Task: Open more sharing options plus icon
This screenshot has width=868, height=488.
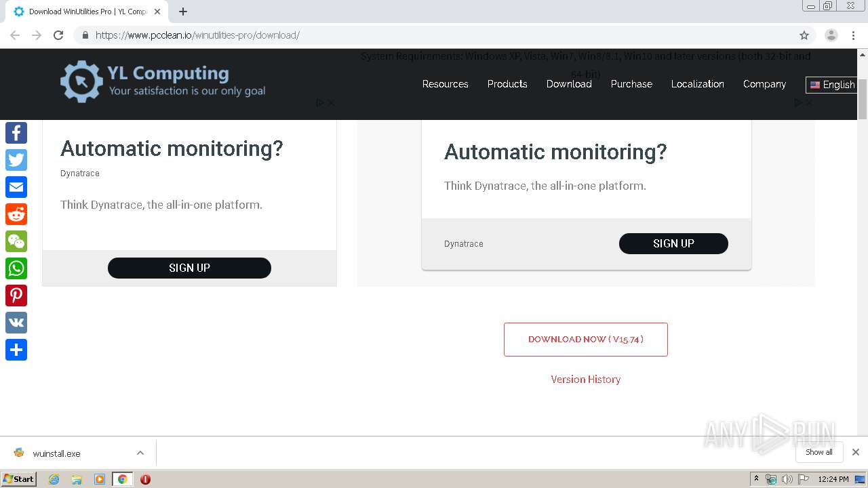Action: pos(16,350)
